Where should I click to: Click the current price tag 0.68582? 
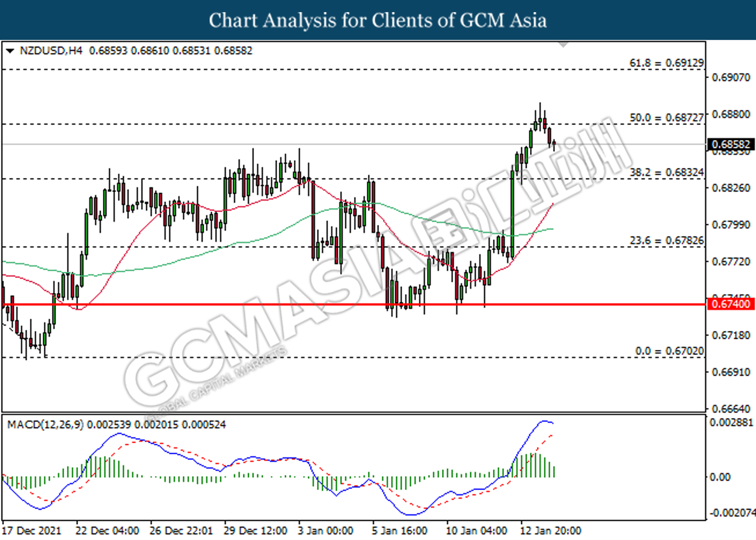731,145
